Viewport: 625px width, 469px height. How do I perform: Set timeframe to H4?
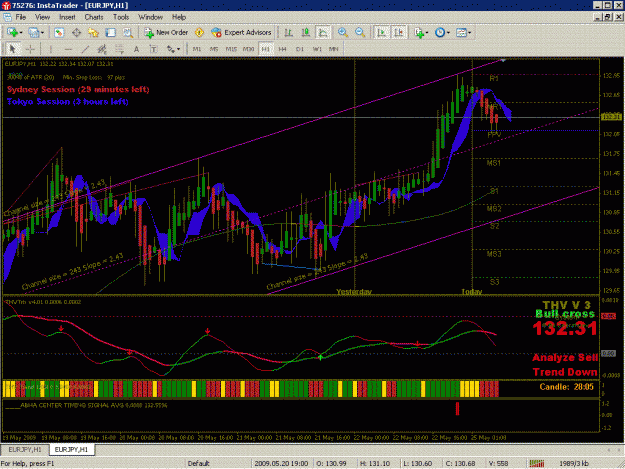(x=283, y=49)
